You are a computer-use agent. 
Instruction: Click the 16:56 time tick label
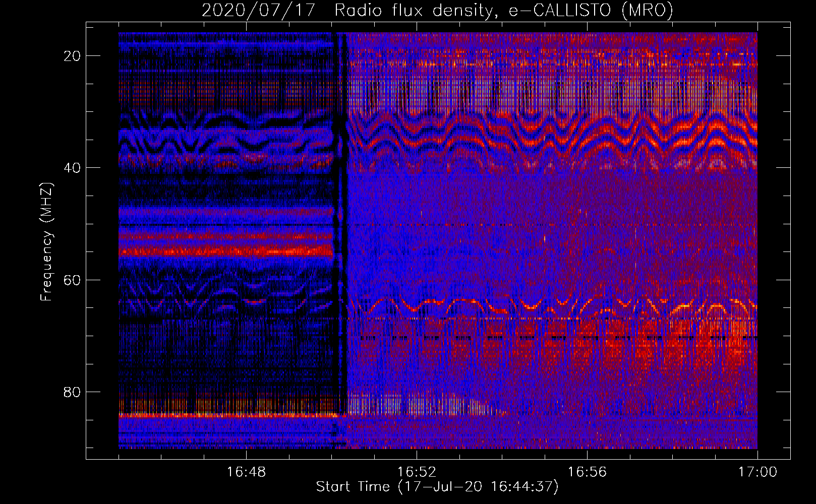[x=587, y=472]
